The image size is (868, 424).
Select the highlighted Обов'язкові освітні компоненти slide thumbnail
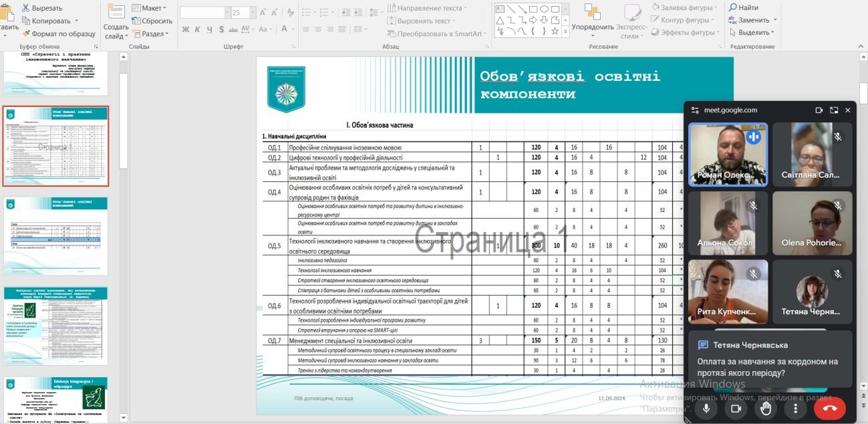[56, 146]
